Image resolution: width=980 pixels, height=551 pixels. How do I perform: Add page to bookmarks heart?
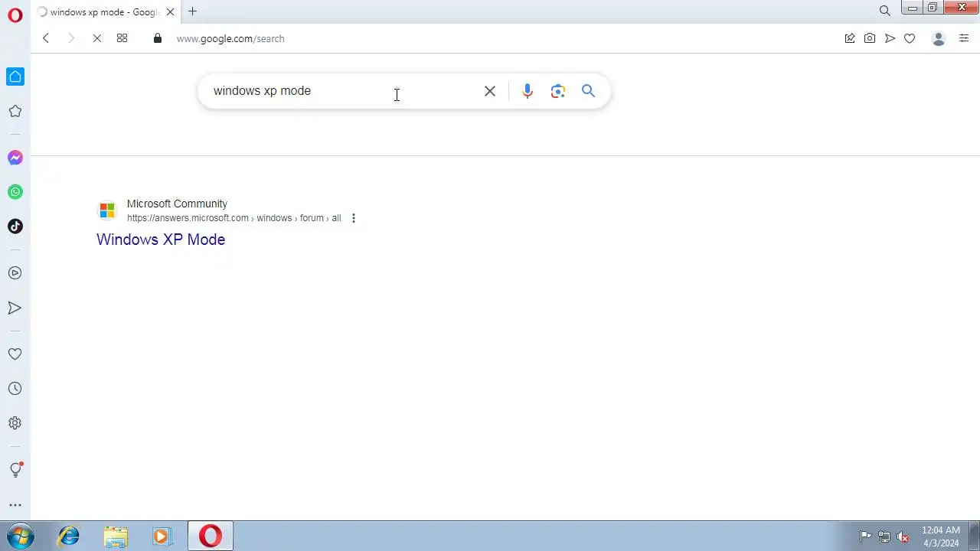(x=910, y=38)
